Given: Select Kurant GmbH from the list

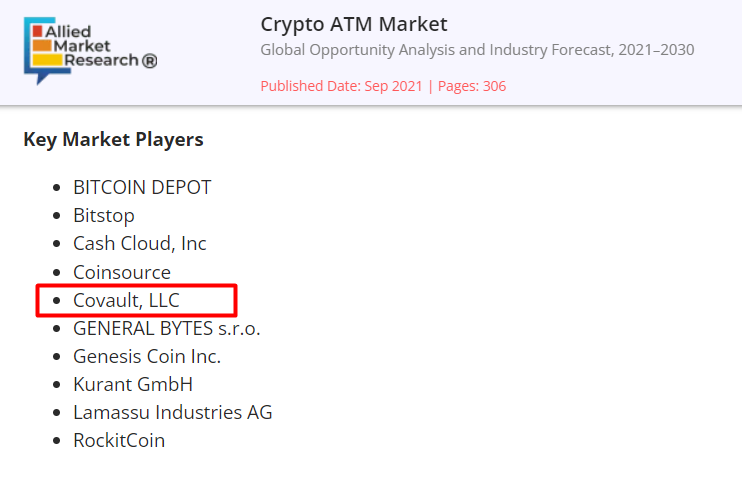Looking at the screenshot, I should (x=133, y=384).
